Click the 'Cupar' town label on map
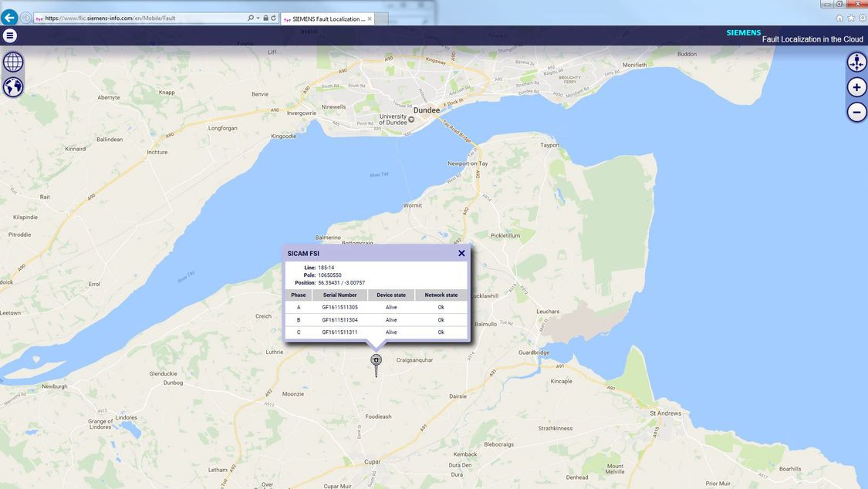The height and width of the screenshot is (489, 868). point(373,462)
